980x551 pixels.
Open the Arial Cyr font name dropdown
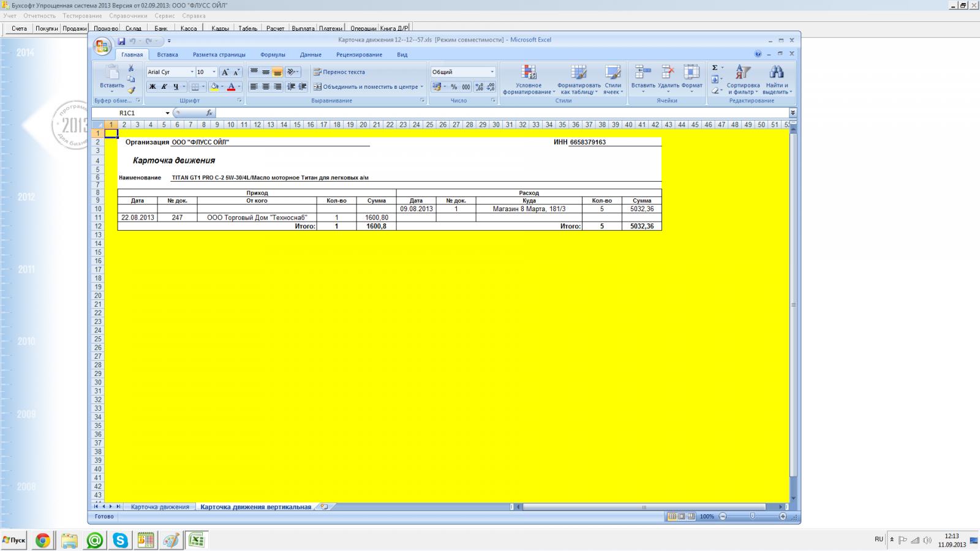[192, 72]
